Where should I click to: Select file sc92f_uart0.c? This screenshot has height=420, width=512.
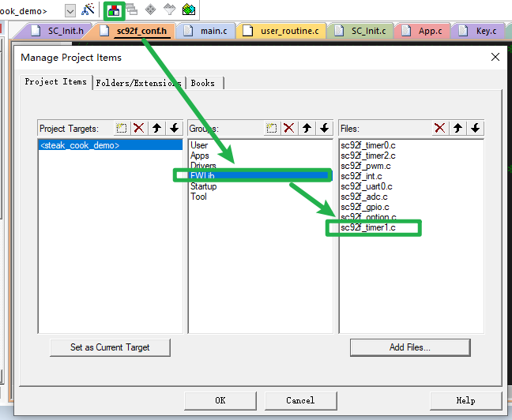coord(367,186)
